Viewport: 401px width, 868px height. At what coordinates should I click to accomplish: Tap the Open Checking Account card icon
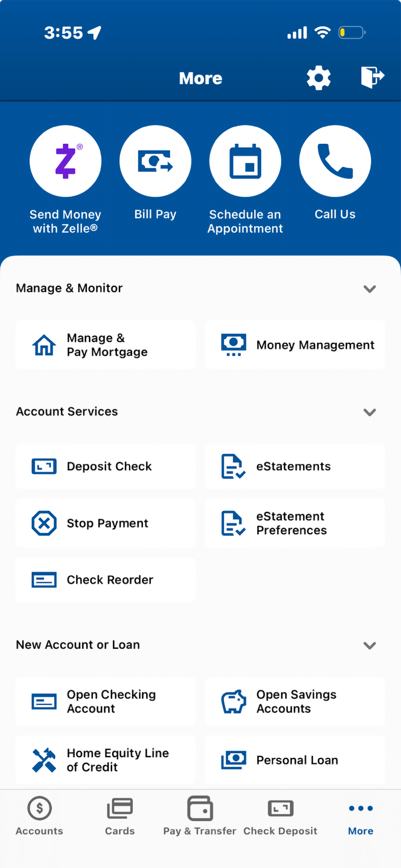pyautogui.click(x=44, y=701)
